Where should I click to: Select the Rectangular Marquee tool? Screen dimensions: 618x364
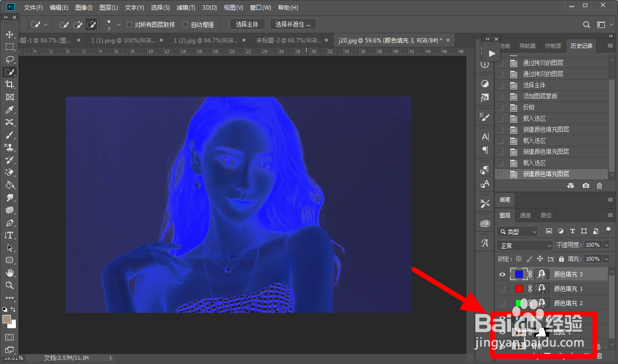tap(9, 47)
